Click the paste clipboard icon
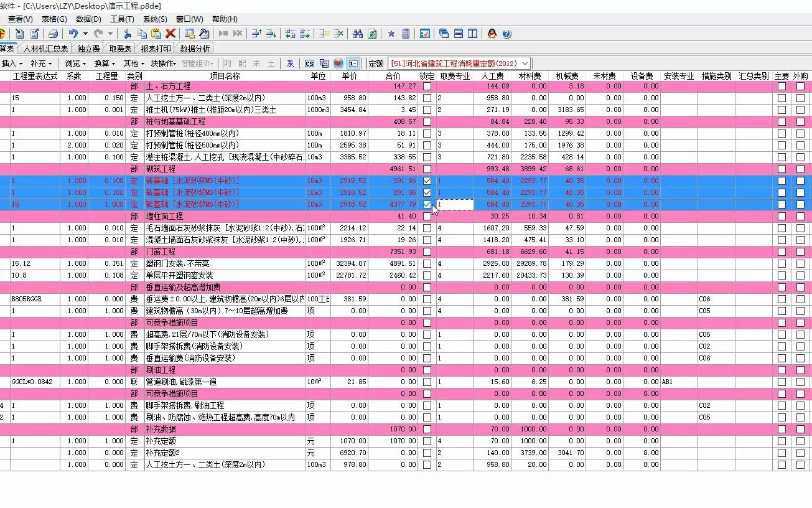This screenshot has height=508, width=812. coord(156,34)
